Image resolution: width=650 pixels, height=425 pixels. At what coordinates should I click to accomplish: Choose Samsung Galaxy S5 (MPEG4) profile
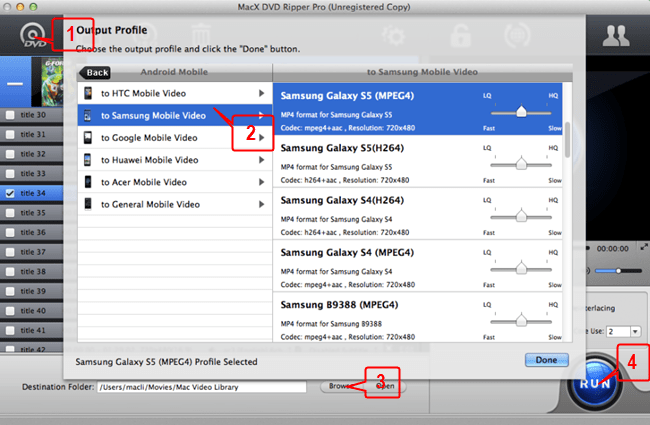pos(417,109)
